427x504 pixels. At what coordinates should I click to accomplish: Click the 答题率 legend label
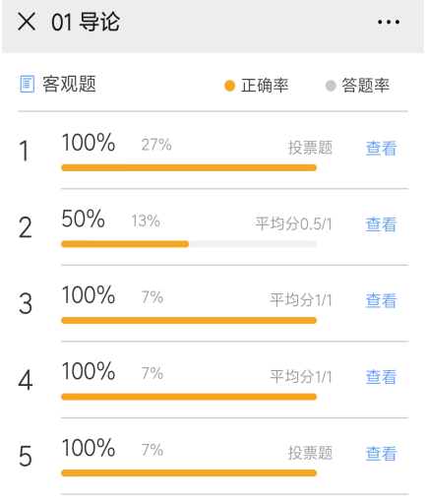point(366,86)
